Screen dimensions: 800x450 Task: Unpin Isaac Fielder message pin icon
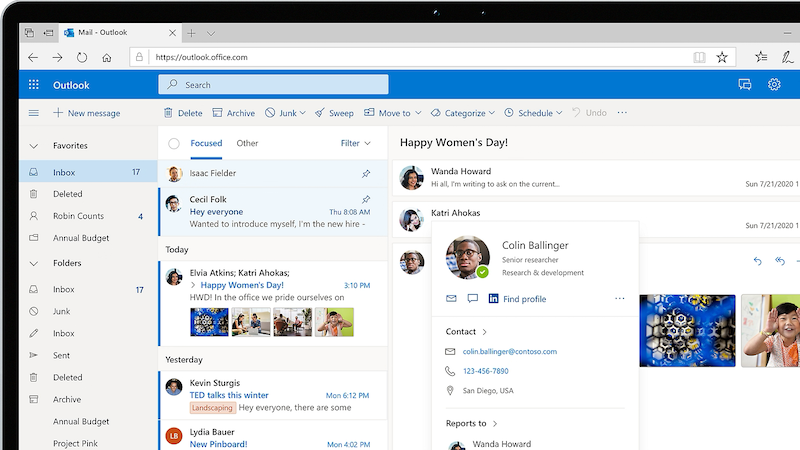pos(366,173)
